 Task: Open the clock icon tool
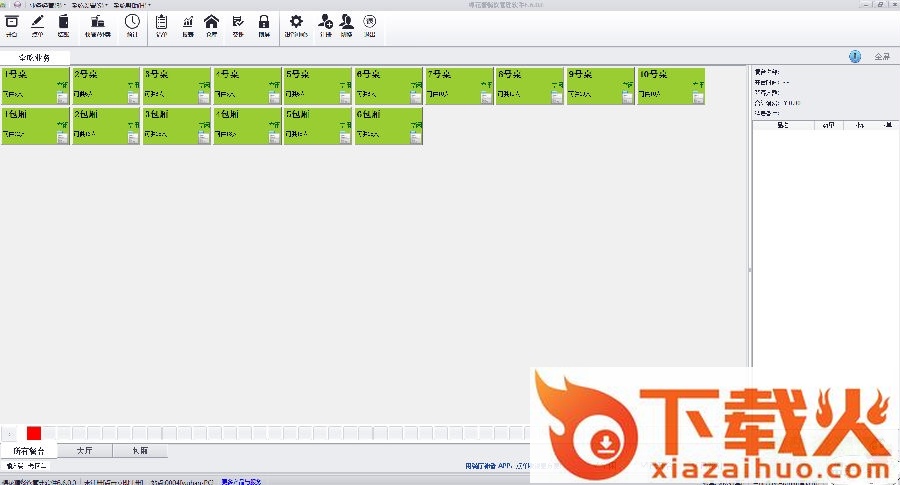click(132, 22)
